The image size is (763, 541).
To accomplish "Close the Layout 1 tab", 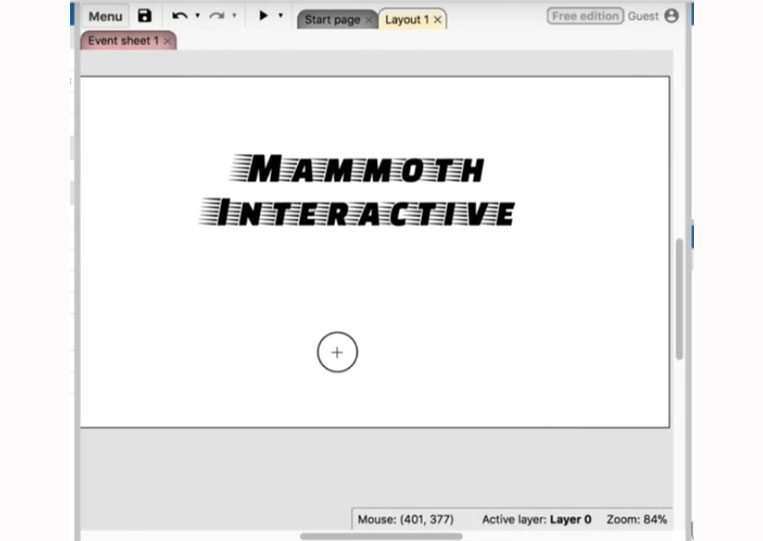I will point(437,20).
